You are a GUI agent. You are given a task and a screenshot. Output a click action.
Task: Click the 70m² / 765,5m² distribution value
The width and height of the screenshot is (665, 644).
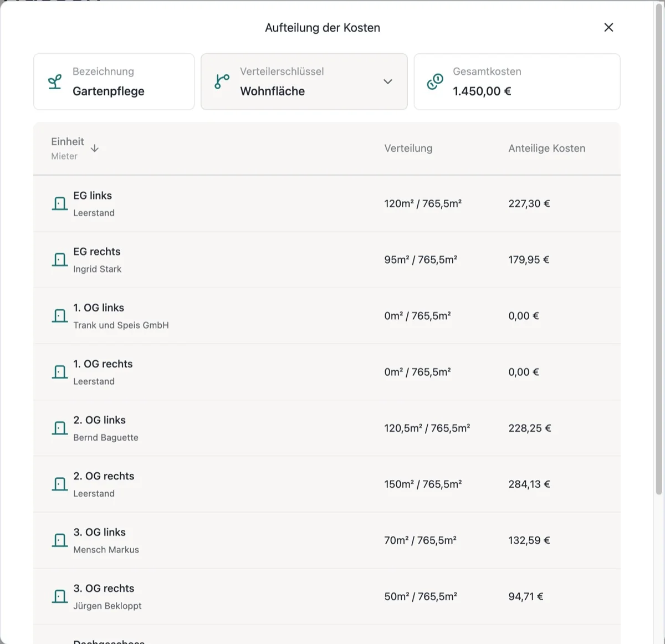[421, 540]
